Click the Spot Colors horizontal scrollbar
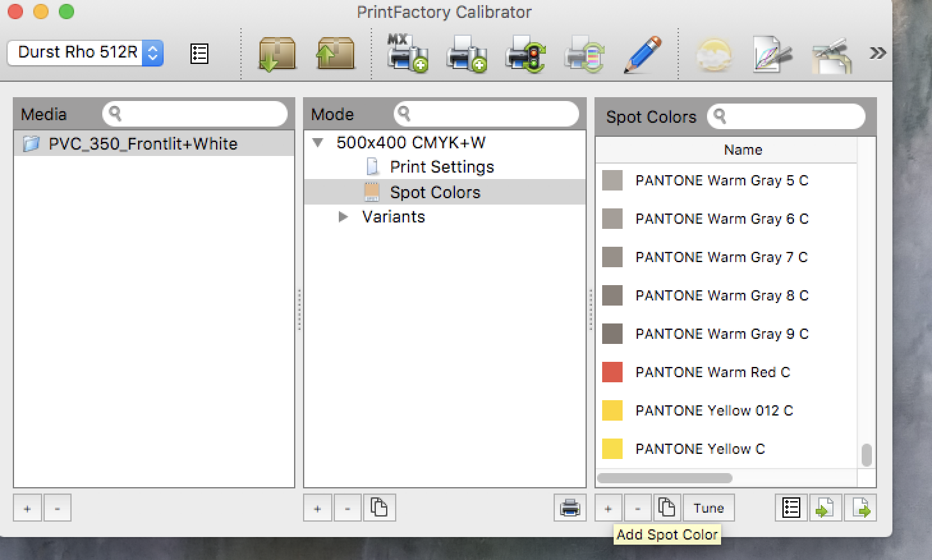This screenshot has height=560, width=932. tap(665, 478)
